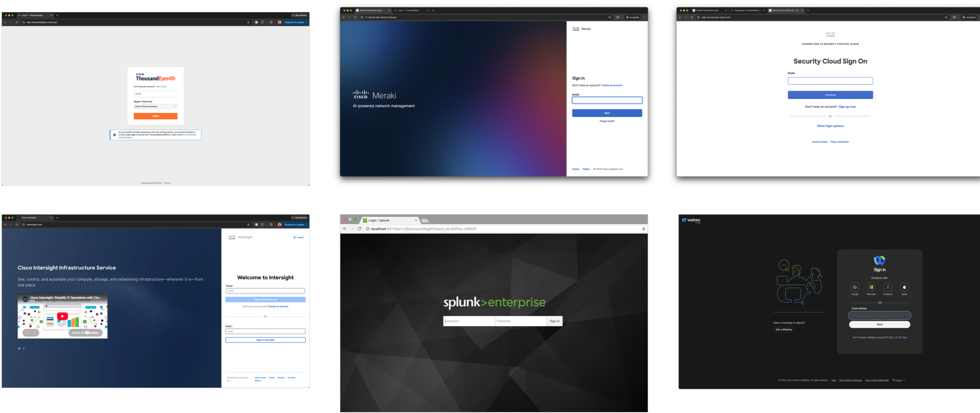This screenshot has height=413, width=980.
Task: Select the Cisco Intersight browser tab
Action: point(35,217)
